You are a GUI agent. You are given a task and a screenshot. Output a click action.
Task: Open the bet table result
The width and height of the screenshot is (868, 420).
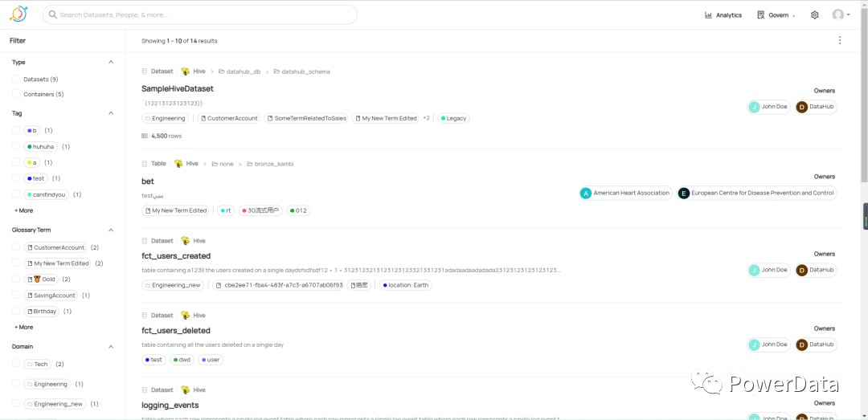point(148,181)
